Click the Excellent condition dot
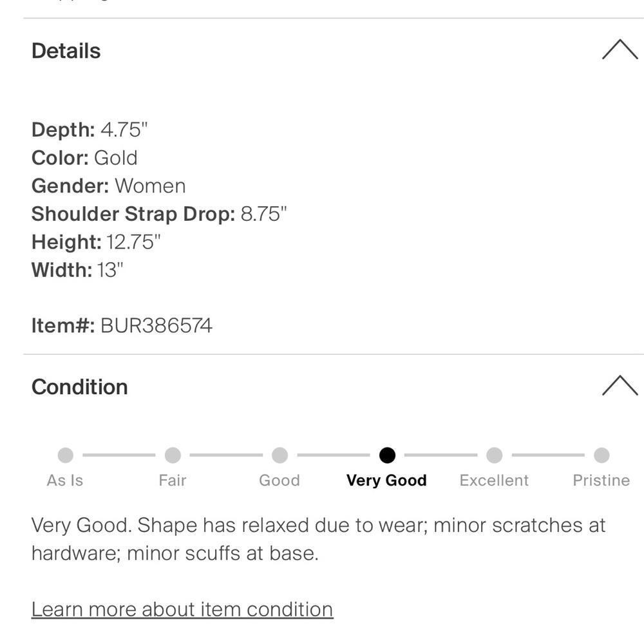 [494, 455]
